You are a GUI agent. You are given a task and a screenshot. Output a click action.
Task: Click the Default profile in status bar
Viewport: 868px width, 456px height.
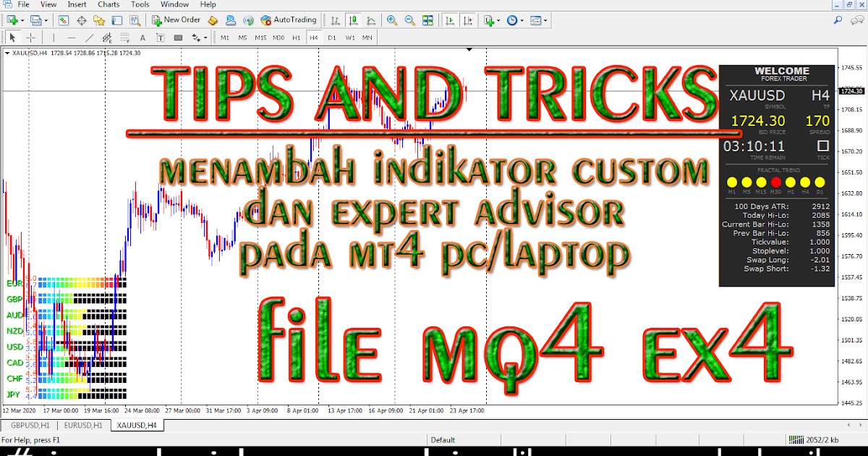tap(443, 439)
